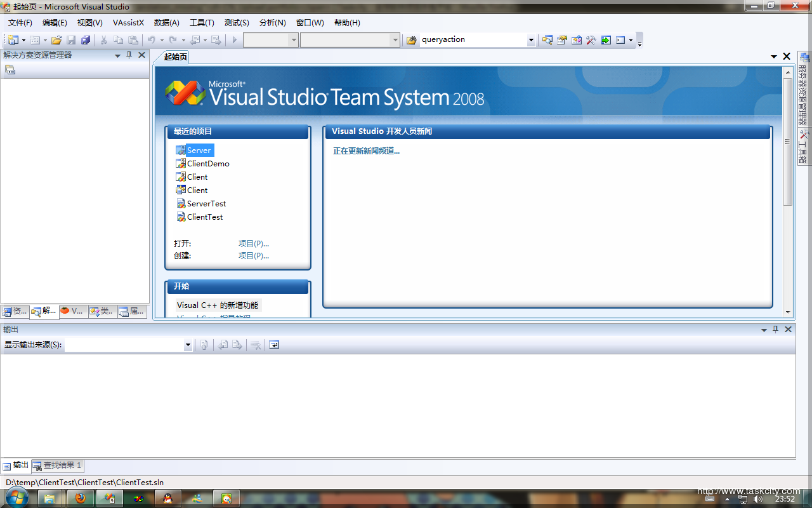
Task: Switch to the 资... view tab
Action: click(x=15, y=311)
